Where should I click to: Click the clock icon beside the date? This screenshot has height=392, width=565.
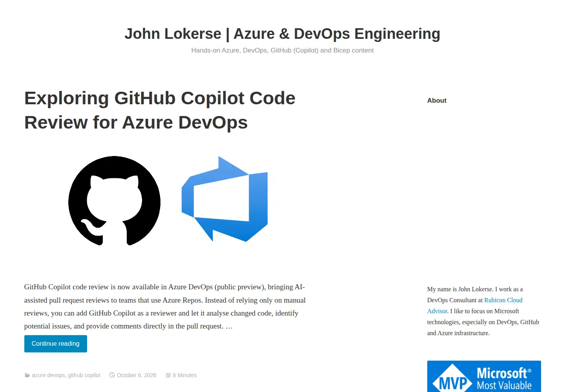tap(112, 375)
